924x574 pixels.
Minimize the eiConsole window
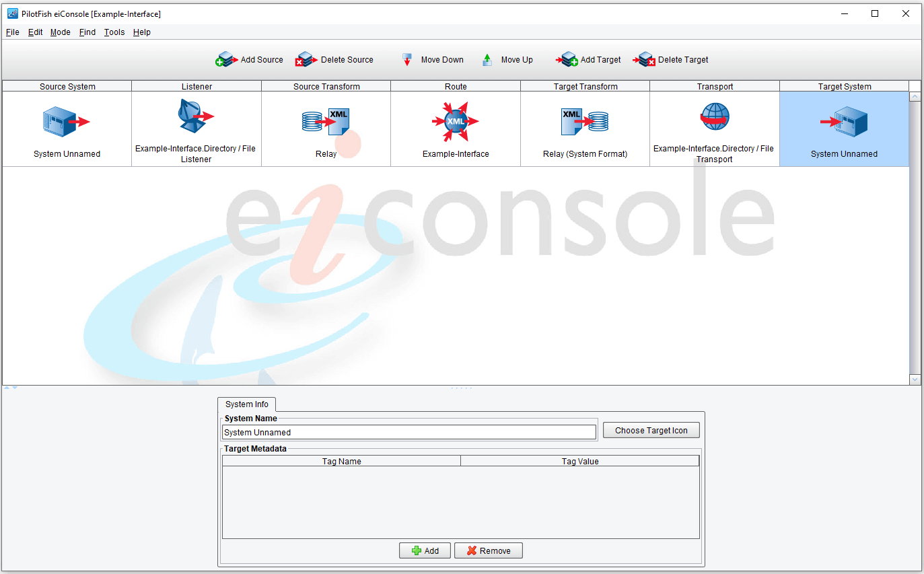point(845,13)
